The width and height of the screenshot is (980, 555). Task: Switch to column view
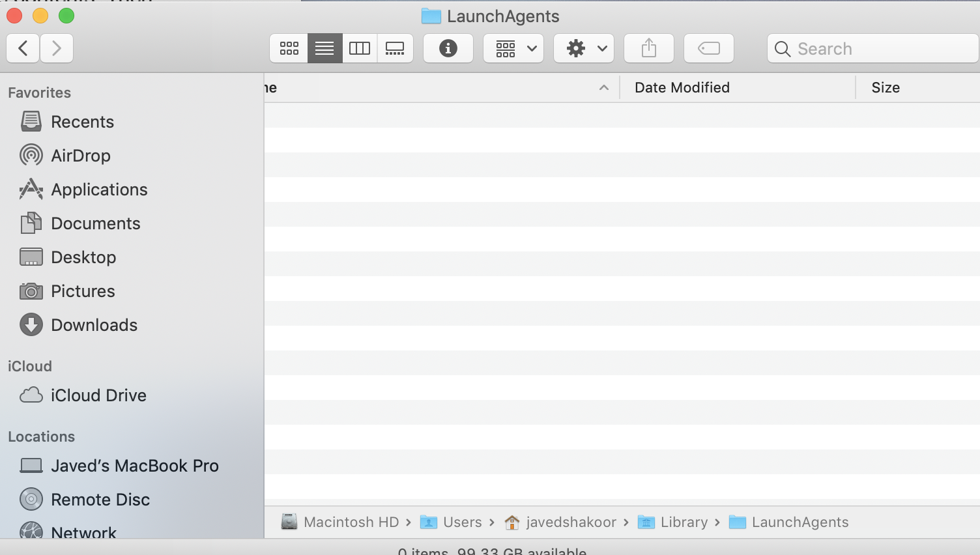[360, 48]
